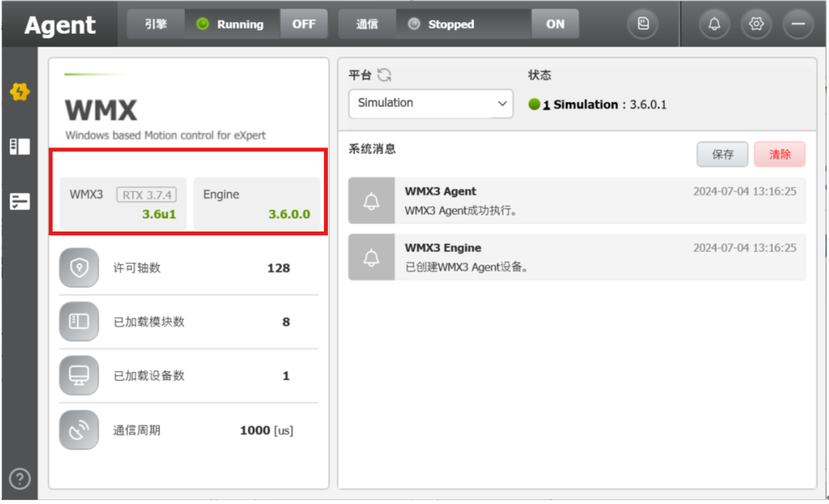This screenshot has height=504, width=829.
Task: Click the loaded devices count 1
Action: [286, 376]
